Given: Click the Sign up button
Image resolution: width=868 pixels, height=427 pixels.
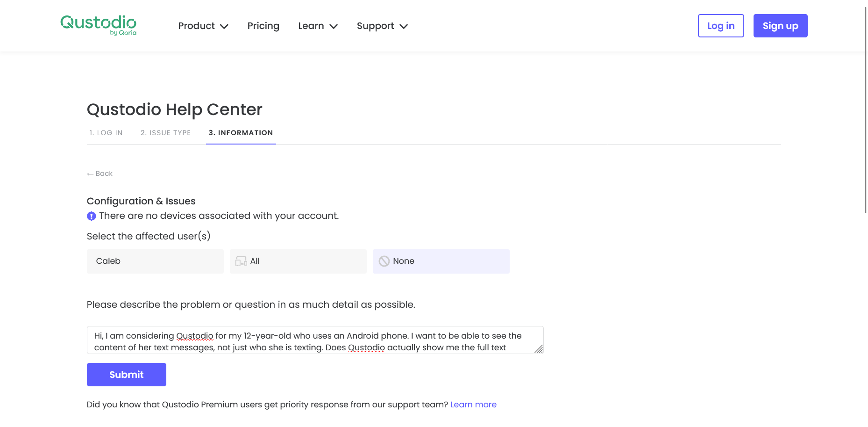Looking at the screenshot, I should point(781,26).
